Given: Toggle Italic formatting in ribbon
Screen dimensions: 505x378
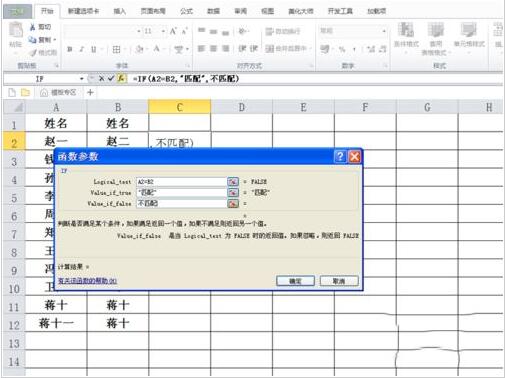Looking at the screenshot, I should (82, 49).
